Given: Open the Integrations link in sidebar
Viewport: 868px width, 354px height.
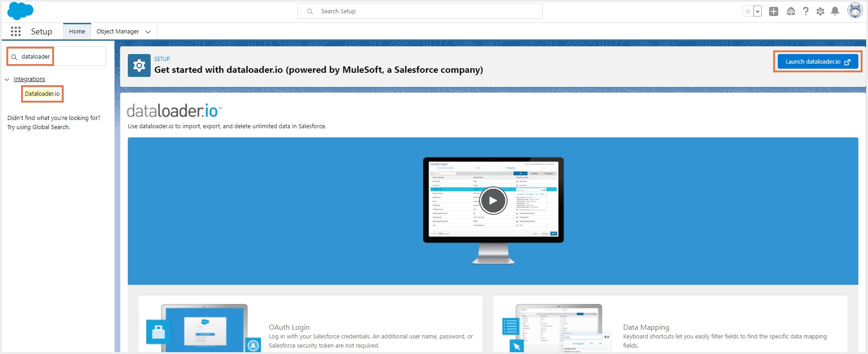Looking at the screenshot, I should click(x=29, y=79).
